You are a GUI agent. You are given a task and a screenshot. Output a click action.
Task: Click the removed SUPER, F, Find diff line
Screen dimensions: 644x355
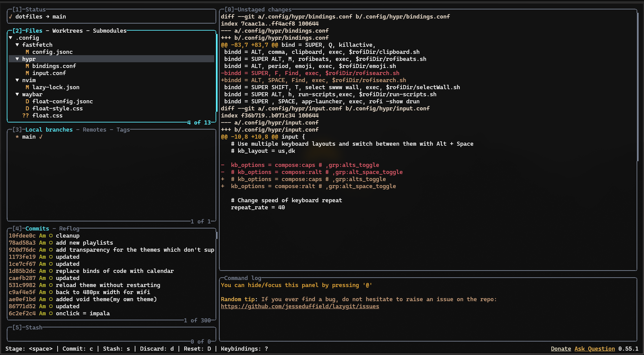tap(310, 73)
